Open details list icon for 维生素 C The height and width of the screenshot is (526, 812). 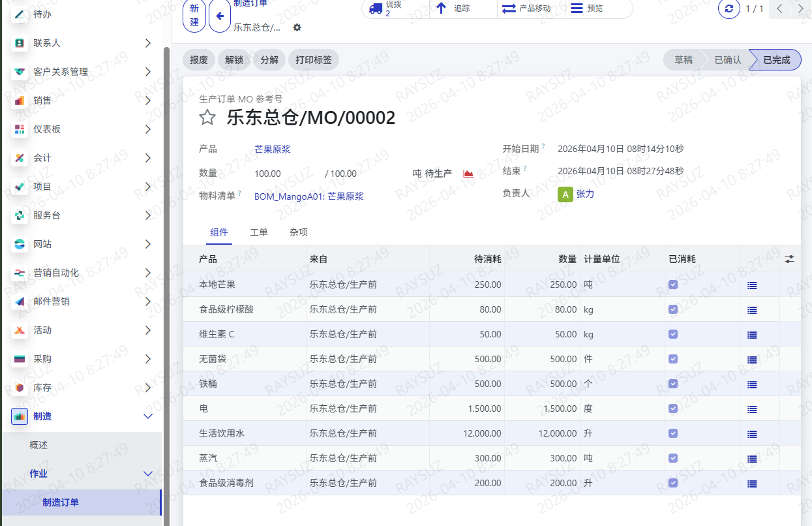click(x=752, y=335)
